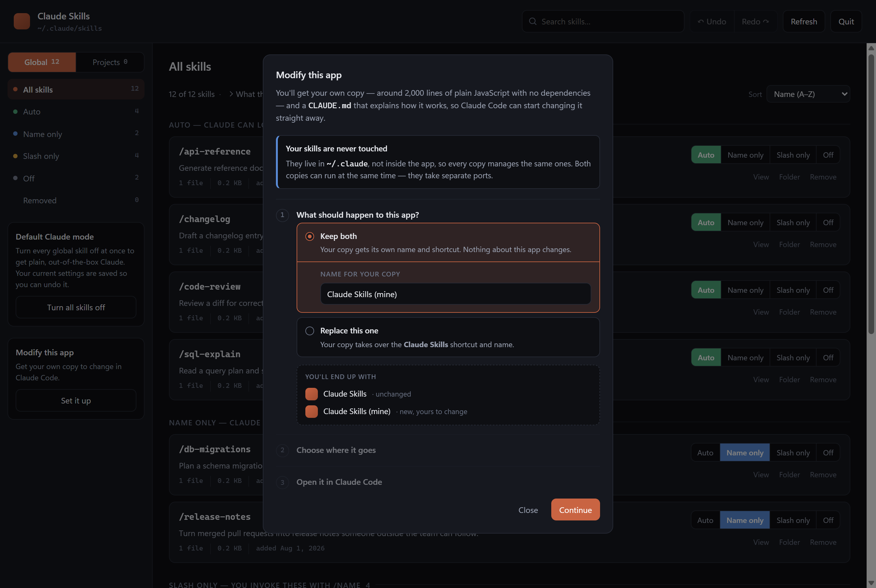Click 'Your skills are never touched' heading
This screenshot has width=876, height=588.
click(x=336, y=149)
